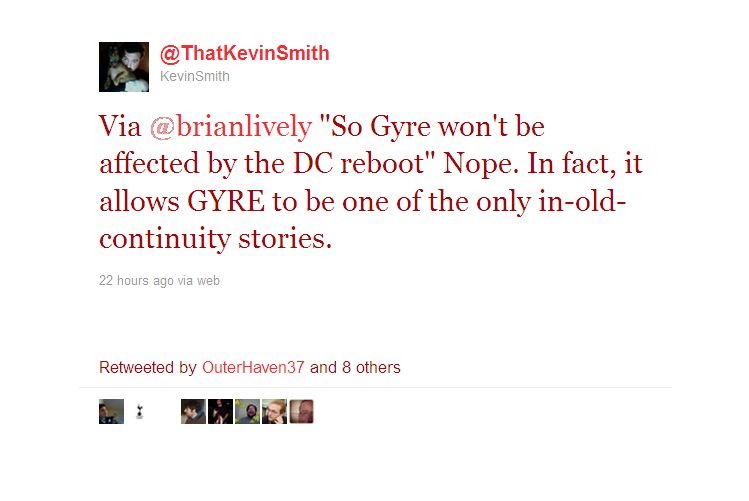Viewport: 749px width, 501px height.
Task: Click the first retweeter avatar holding a phone
Action: pos(111,412)
